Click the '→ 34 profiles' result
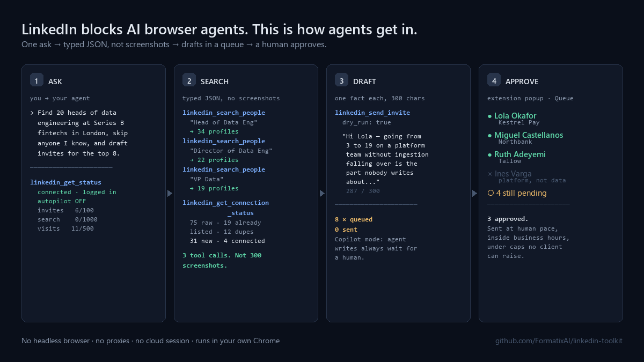 click(x=214, y=131)
